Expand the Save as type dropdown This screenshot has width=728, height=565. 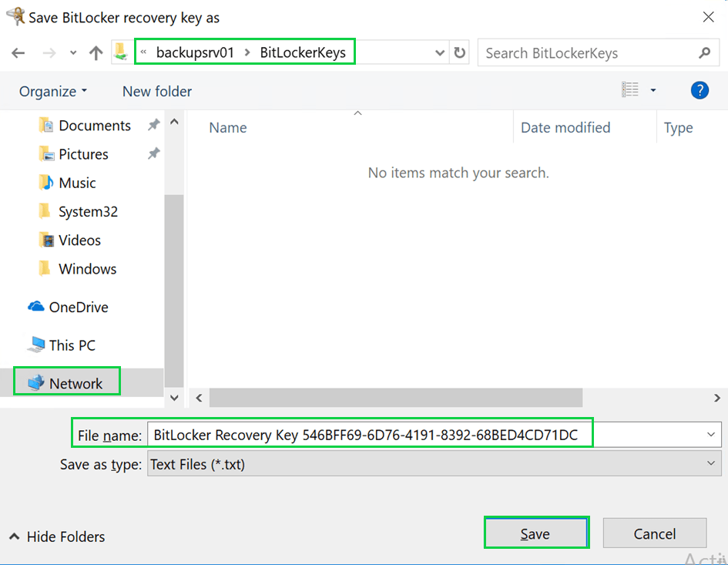710,464
